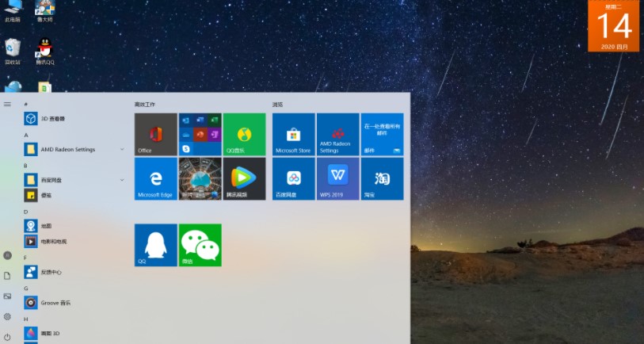The width and height of the screenshot is (644, 344).
Task: Open the Microsoft Store tile
Action: [293, 134]
